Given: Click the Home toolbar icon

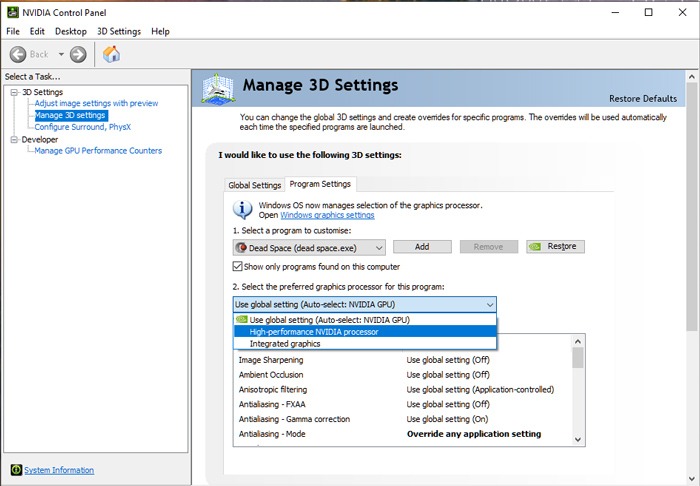Looking at the screenshot, I should pyautogui.click(x=111, y=54).
